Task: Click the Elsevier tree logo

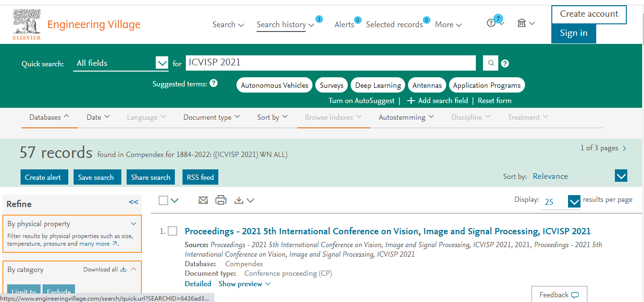Action: click(27, 24)
